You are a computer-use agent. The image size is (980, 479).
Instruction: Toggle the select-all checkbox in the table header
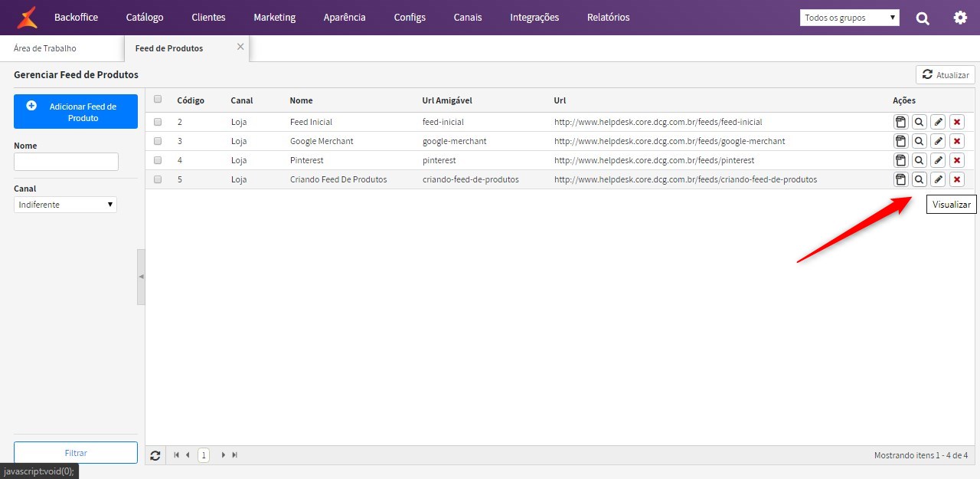[x=158, y=99]
